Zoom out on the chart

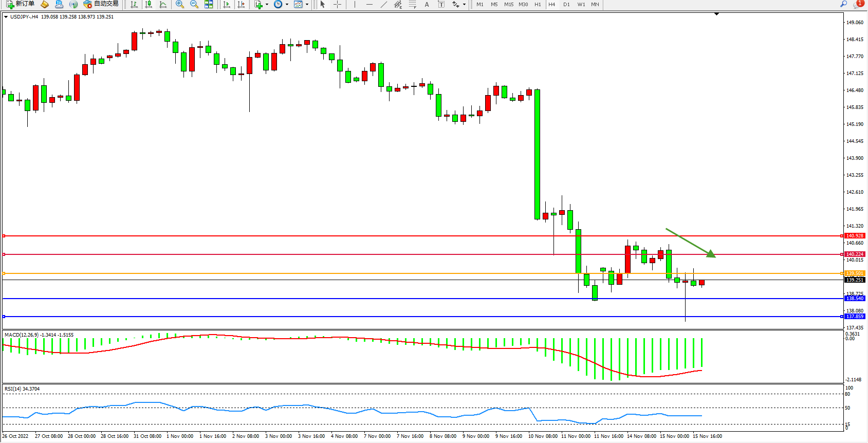pyautogui.click(x=194, y=4)
